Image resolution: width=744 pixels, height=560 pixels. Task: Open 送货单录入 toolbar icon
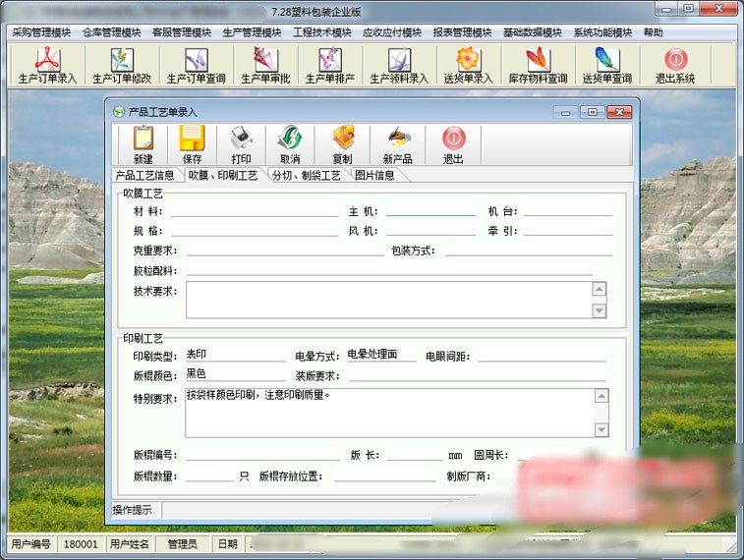(469, 65)
